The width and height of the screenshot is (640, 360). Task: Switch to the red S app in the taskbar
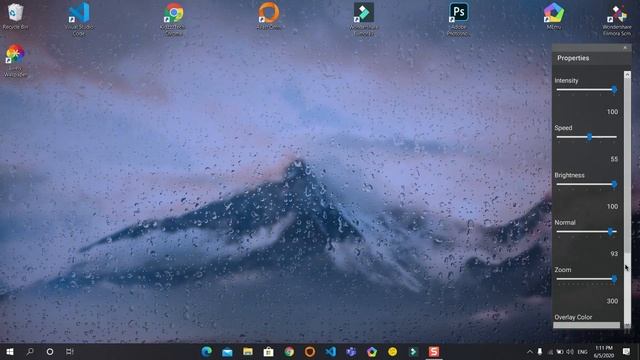click(434, 351)
